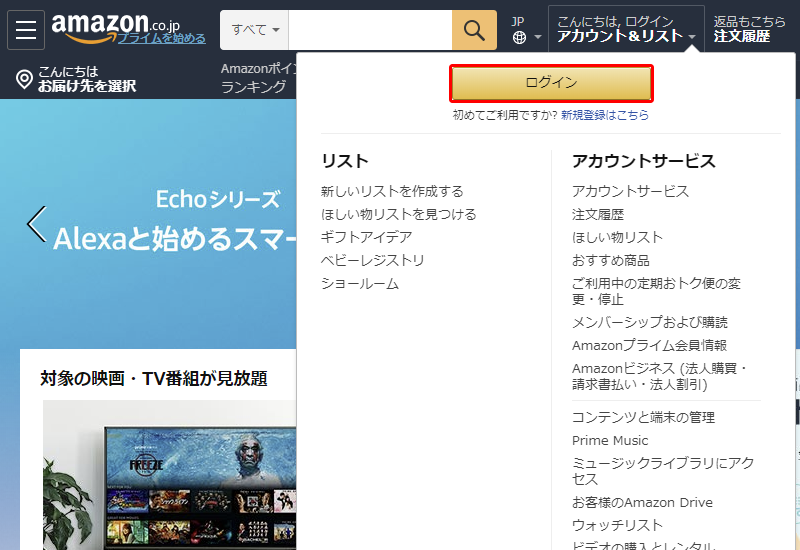Select 新しいリストを作成する from the list menu
The image size is (800, 550).
pos(392,191)
